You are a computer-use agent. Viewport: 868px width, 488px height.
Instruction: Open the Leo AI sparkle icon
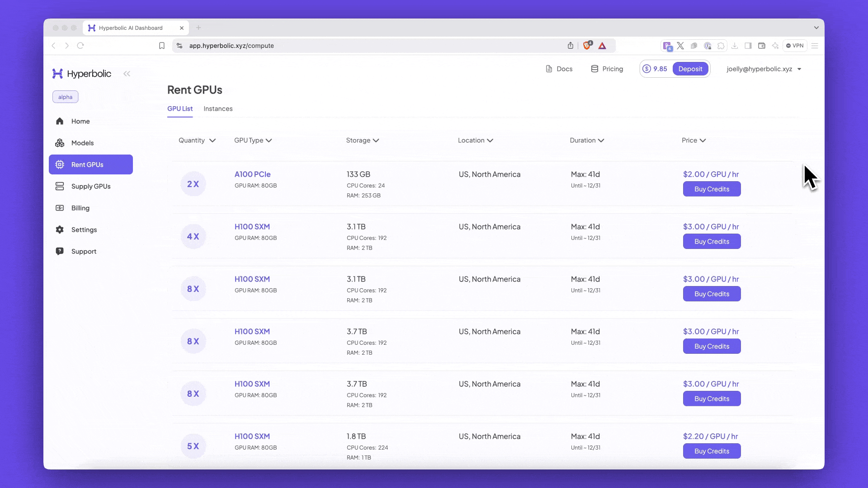[x=775, y=46]
